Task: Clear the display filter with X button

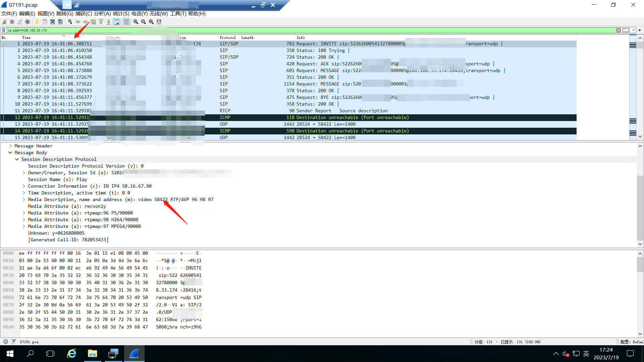Action: [618, 30]
